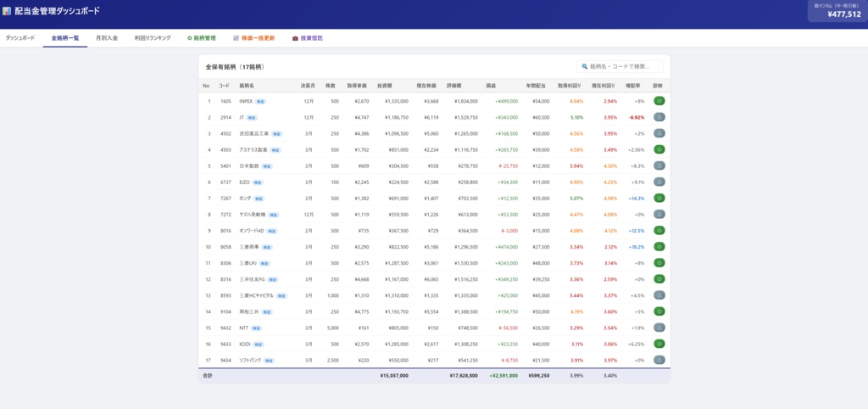This screenshot has height=409, width=868.
Task: Click the 特定 tag next to INPEX
Action: (261, 102)
